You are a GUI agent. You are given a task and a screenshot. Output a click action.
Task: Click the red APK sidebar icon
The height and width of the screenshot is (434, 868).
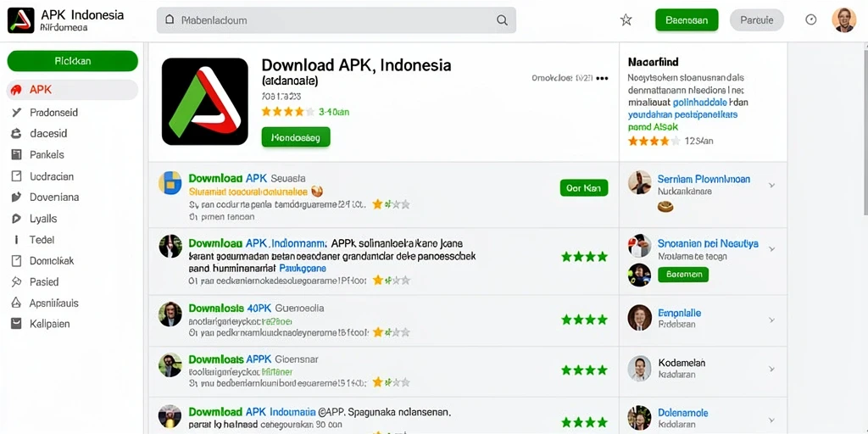coord(16,90)
